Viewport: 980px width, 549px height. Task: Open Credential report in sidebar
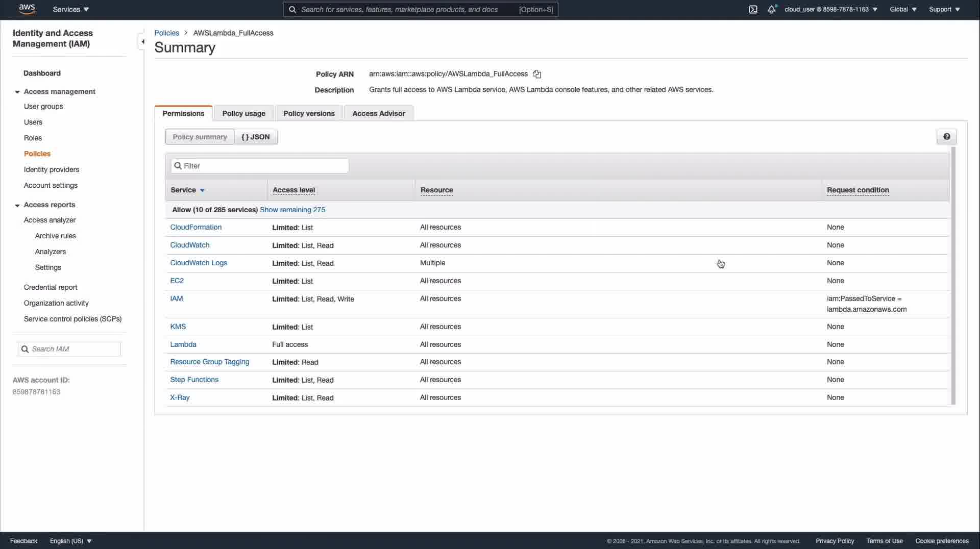(51, 288)
